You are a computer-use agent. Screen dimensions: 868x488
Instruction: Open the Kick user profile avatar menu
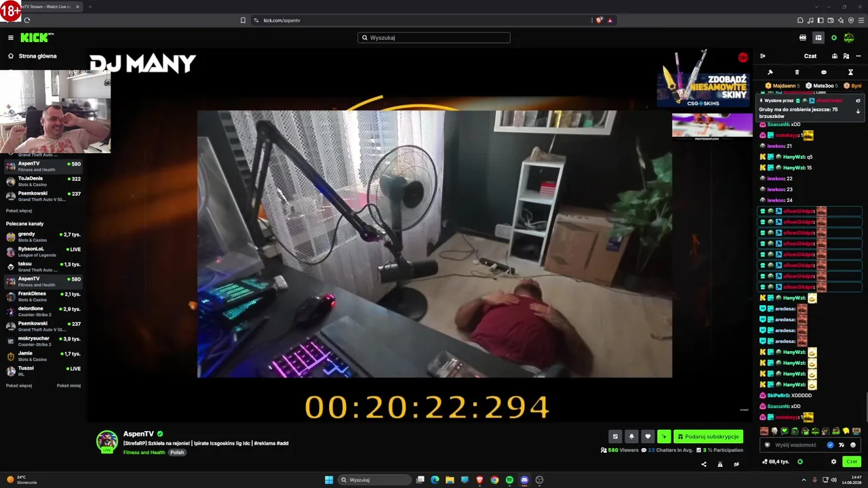pos(849,38)
